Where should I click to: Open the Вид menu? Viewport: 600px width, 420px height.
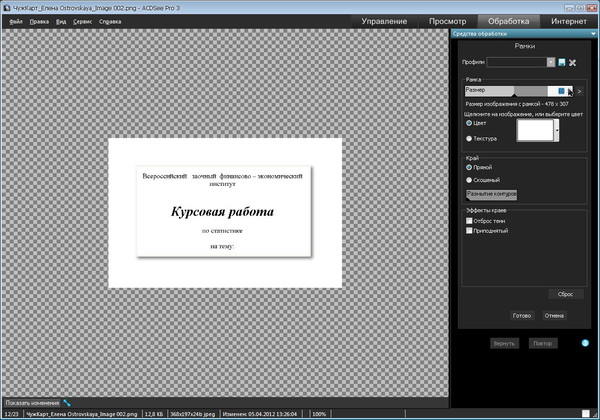click(x=61, y=22)
